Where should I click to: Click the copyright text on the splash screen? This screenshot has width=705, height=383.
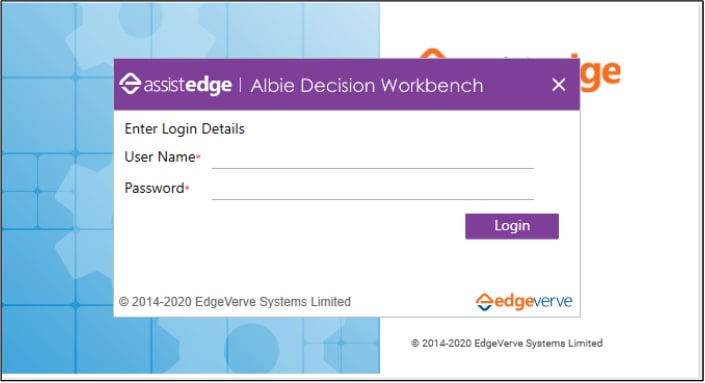[507, 343]
